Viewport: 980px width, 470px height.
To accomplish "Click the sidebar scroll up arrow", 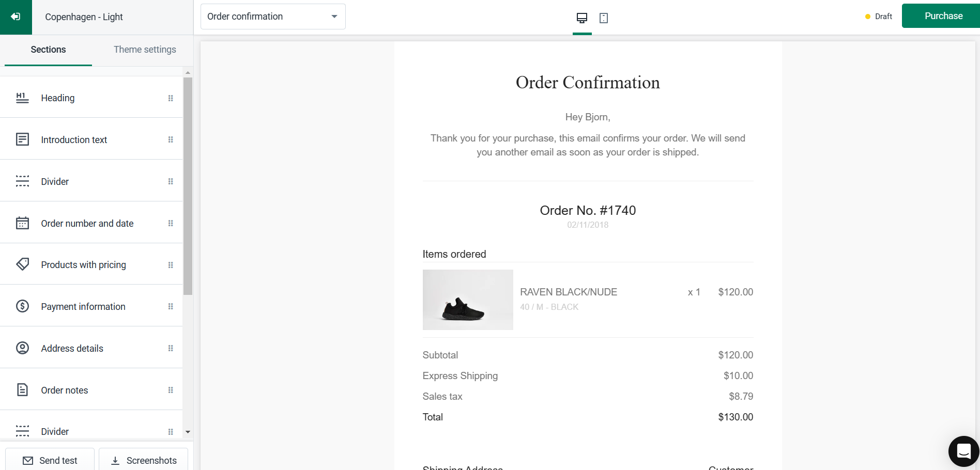I will click(x=188, y=72).
